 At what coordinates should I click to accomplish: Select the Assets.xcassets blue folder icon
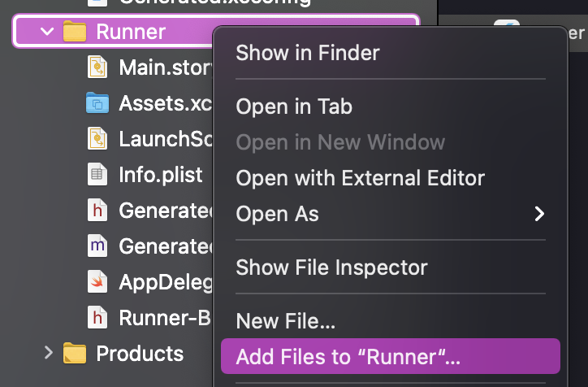pos(97,103)
